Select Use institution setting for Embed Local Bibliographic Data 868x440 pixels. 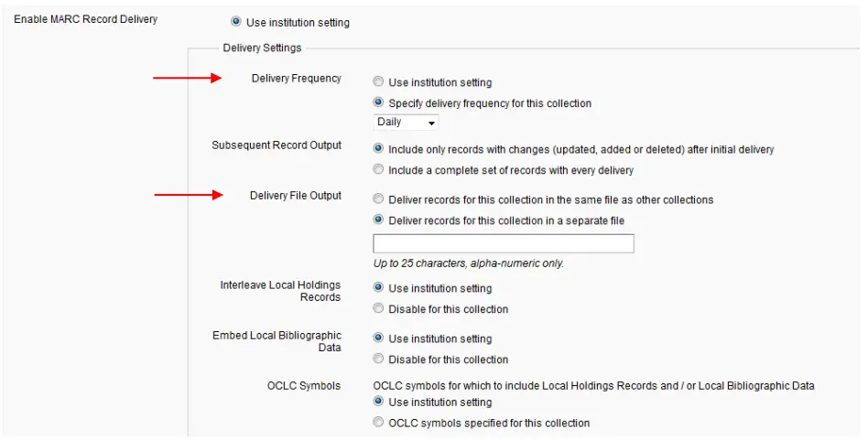pos(379,338)
